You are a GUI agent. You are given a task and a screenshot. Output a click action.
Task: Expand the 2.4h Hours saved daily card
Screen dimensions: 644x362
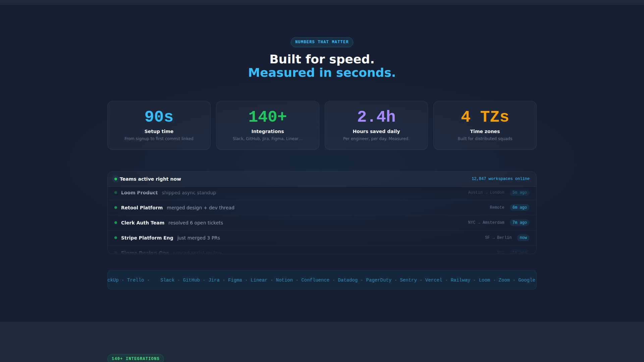[376, 125]
